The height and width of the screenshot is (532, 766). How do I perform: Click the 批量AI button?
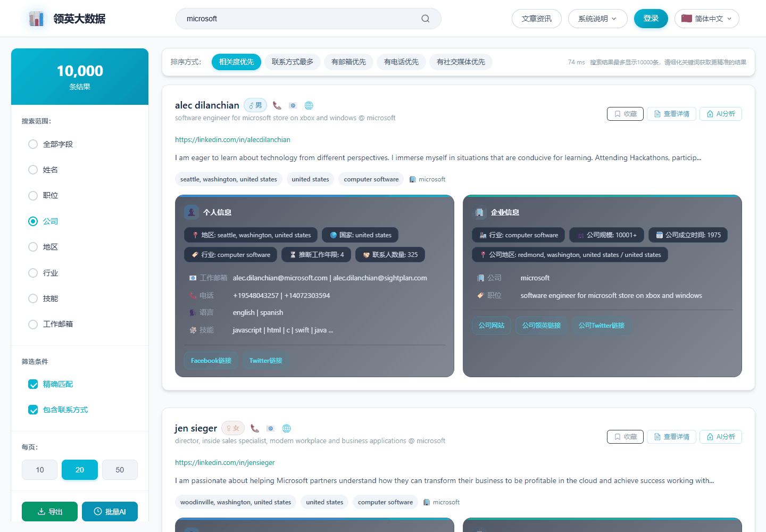click(x=110, y=512)
